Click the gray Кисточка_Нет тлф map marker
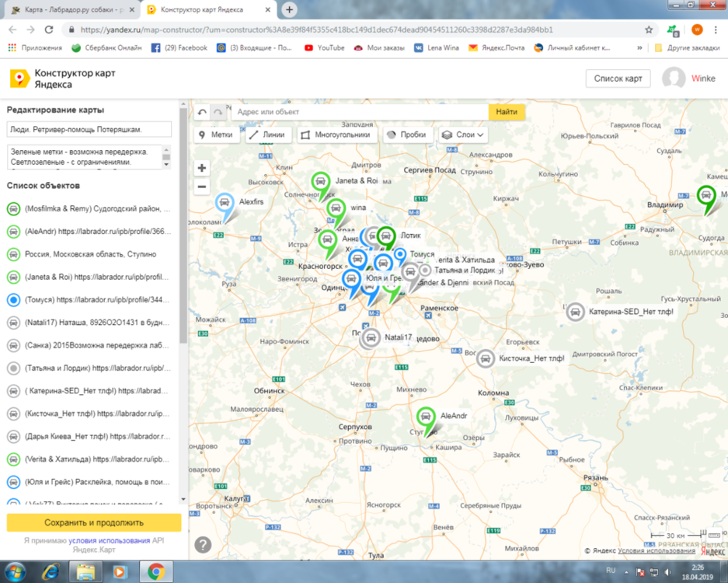Screen dimensions: 728x583 point(486,358)
